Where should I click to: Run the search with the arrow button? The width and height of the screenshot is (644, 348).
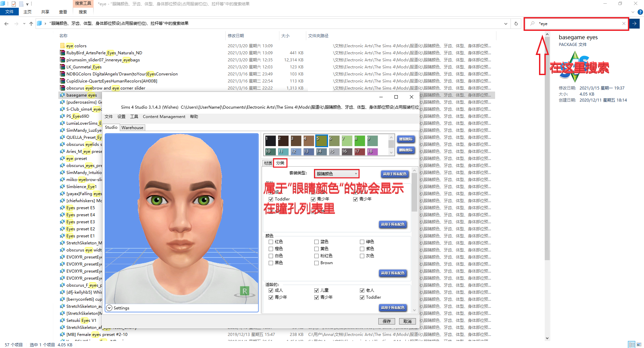click(634, 23)
